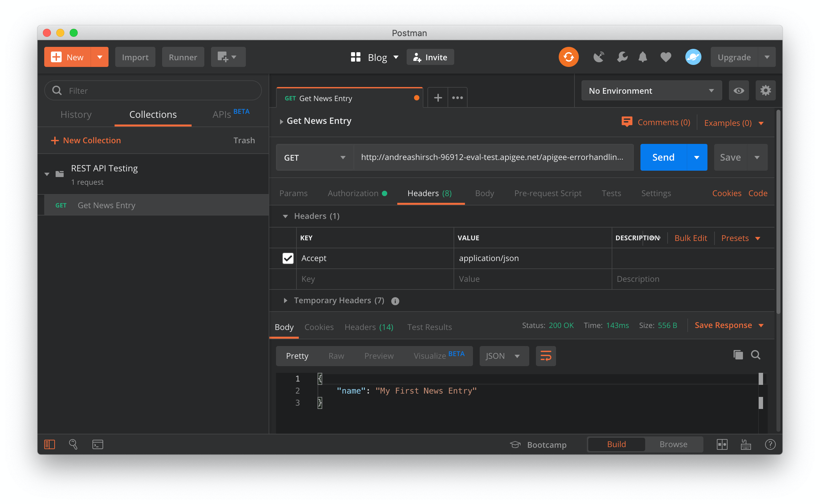This screenshot has width=820, height=504.
Task: Open the Presets dropdown
Action: [741, 238]
